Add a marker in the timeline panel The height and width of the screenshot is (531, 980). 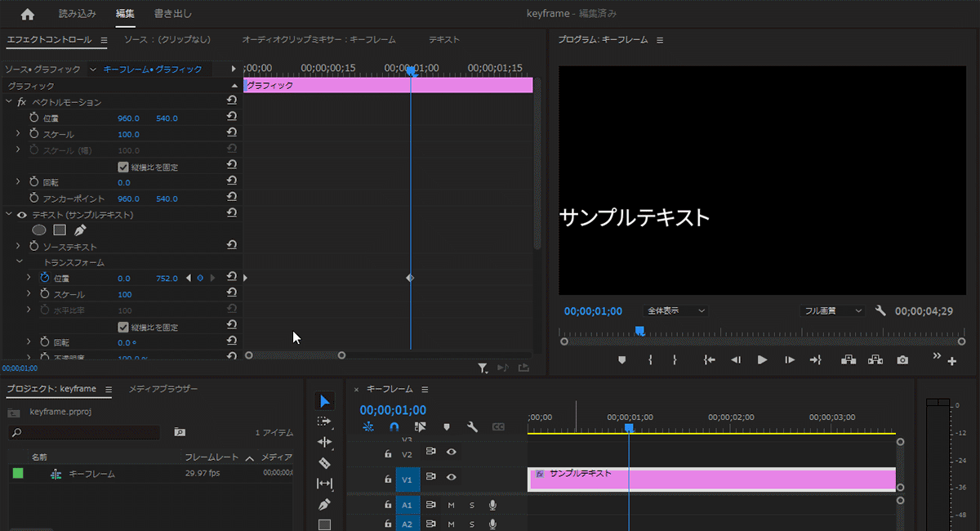446,426
